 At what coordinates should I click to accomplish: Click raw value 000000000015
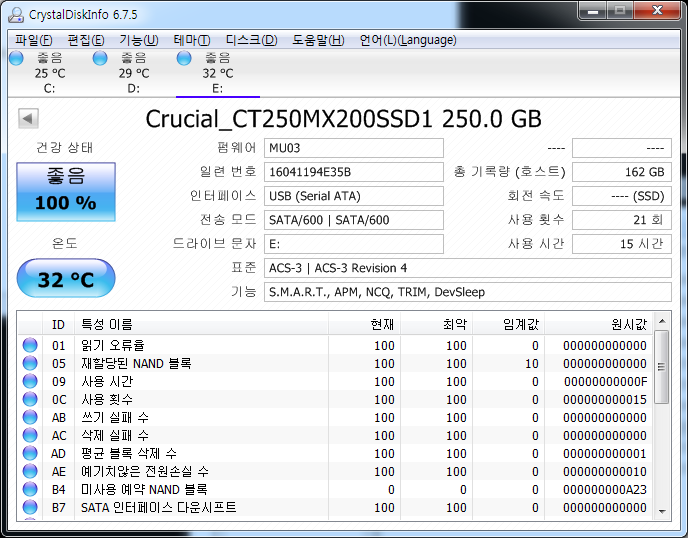click(605, 399)
